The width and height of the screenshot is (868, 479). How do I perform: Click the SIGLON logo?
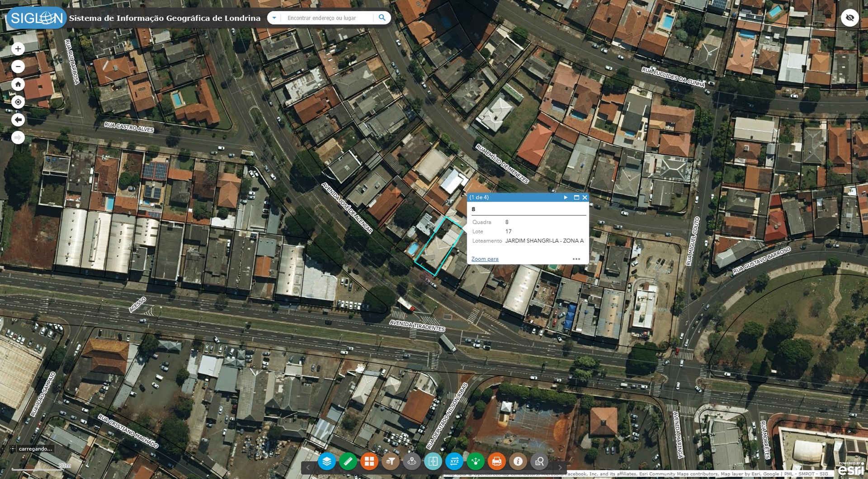(x=37, y=18)
